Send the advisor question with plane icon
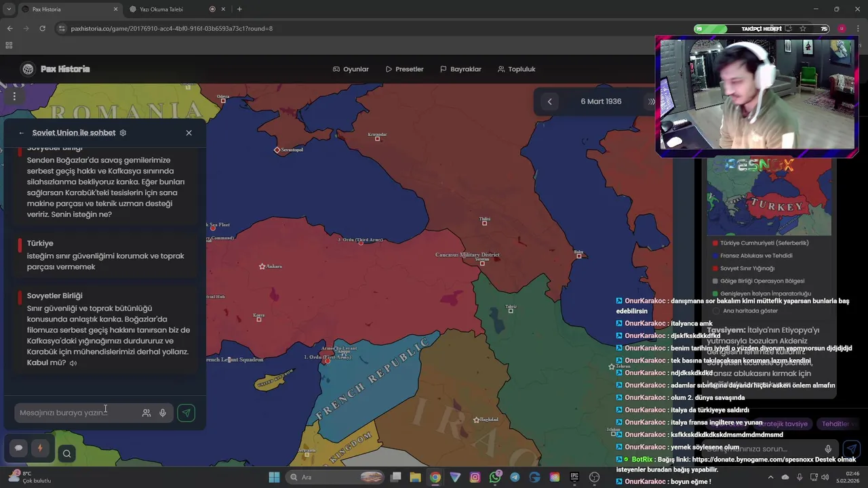This screenshot has height=488, width=868. pos(852,449)
